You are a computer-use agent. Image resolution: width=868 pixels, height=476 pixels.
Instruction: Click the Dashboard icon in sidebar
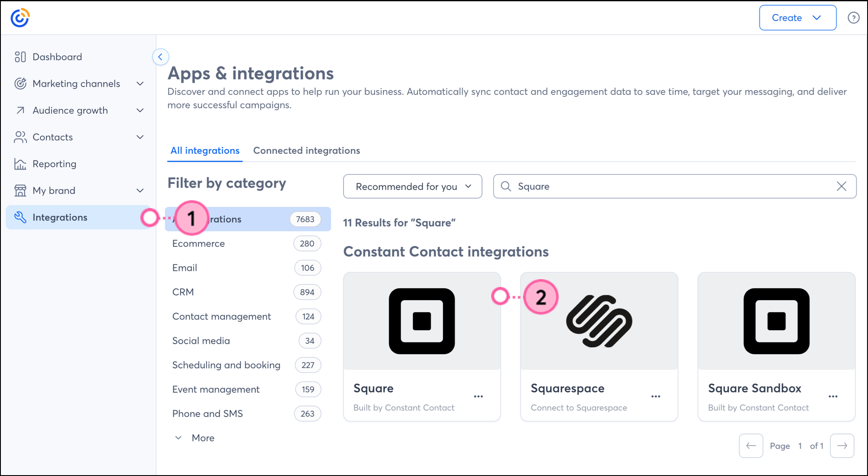20,57
